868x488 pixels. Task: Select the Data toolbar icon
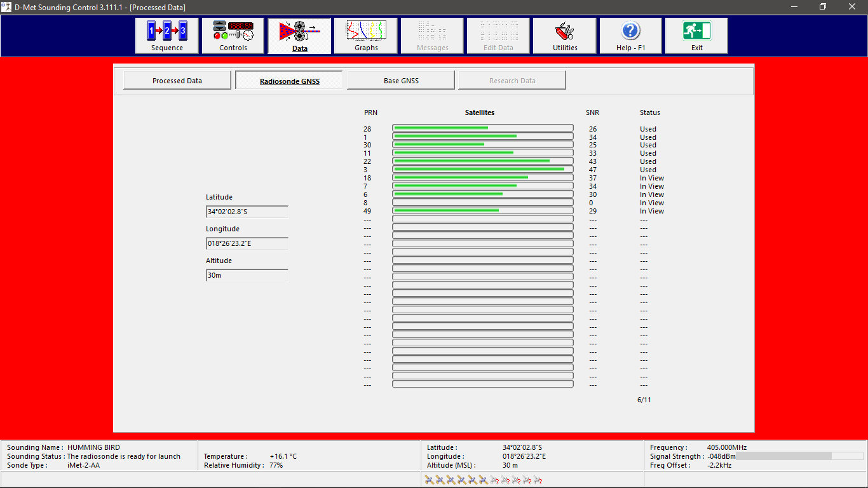[x=299, y=36]
